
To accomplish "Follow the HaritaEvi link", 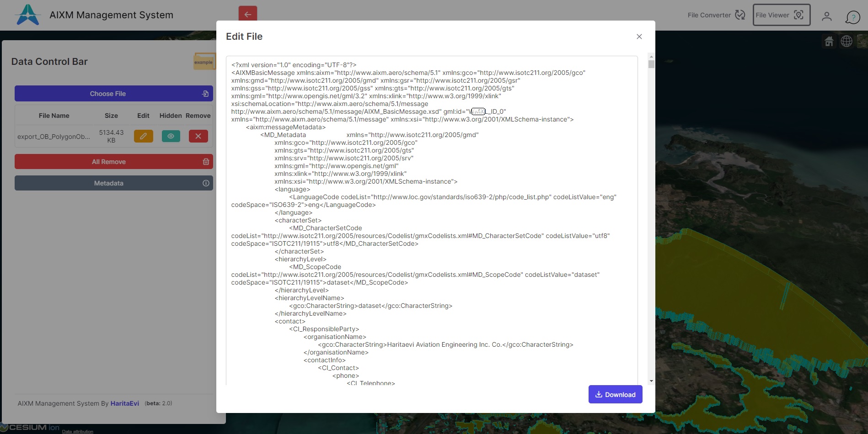I will click(124, 403).
